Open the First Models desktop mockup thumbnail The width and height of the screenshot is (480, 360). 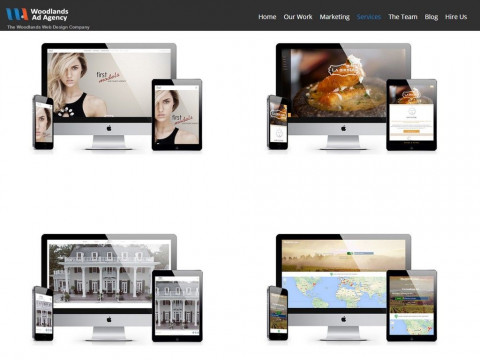point(109,96)
